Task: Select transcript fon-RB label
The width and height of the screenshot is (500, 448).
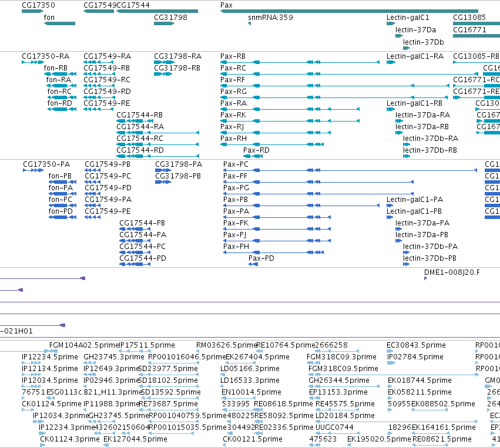Action: (x=55, y=68)
